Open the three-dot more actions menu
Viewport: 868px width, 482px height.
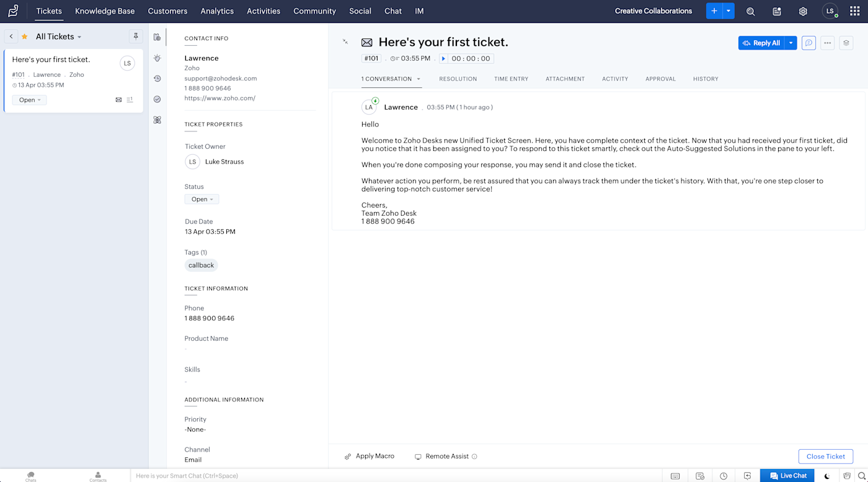tap(827, 43)
